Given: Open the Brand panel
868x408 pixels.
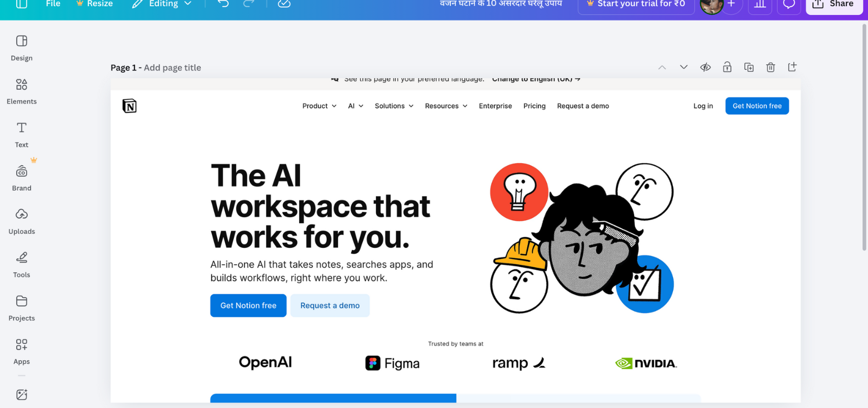Looking at the screenshot, I should (x=21, y=178).
